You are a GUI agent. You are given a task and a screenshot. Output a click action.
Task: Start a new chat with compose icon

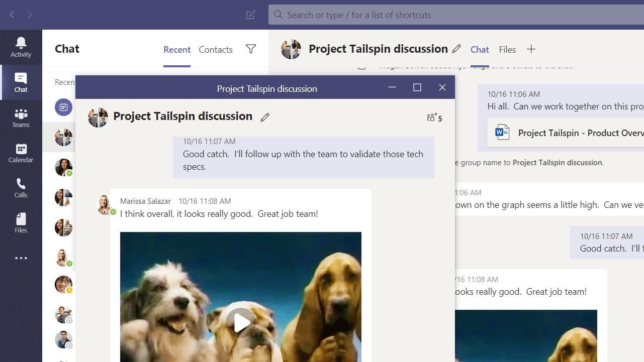tap(250, 15)
